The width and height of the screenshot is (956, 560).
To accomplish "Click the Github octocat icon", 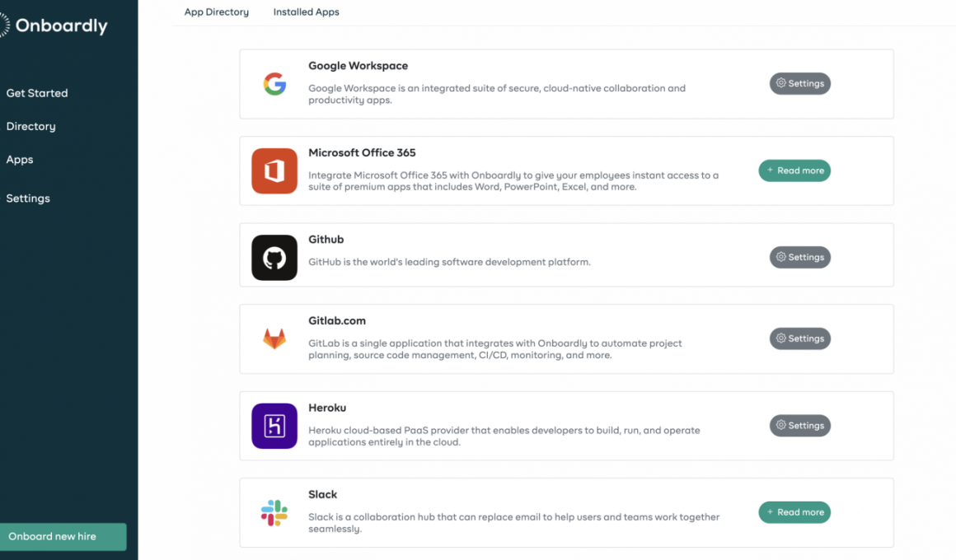I will point(274,258).
